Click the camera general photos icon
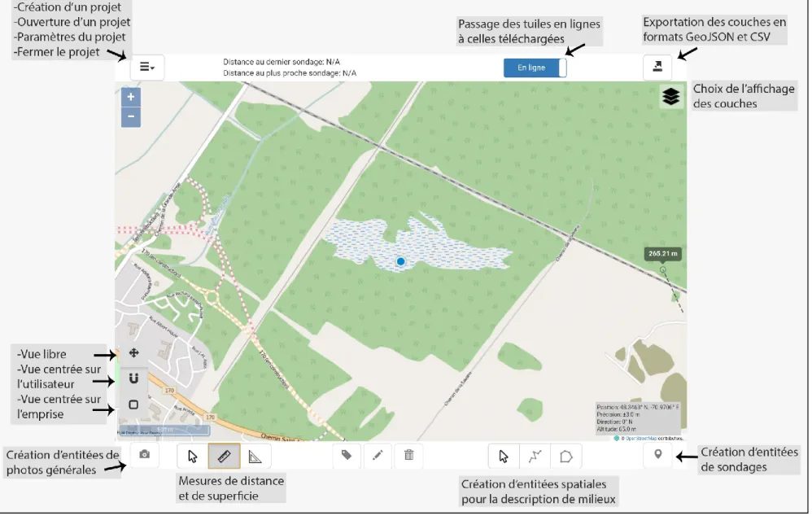The height and width of the screenshot is (516, 812). click(x=145, y=456)
